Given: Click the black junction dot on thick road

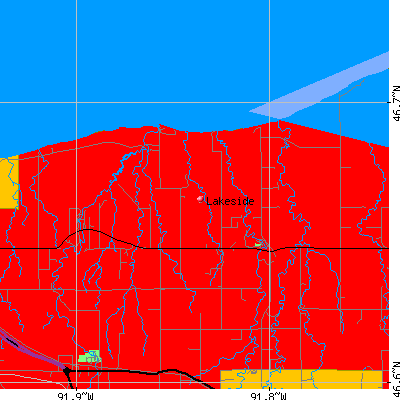Looking at the screenshot, I should click(67, 370).
